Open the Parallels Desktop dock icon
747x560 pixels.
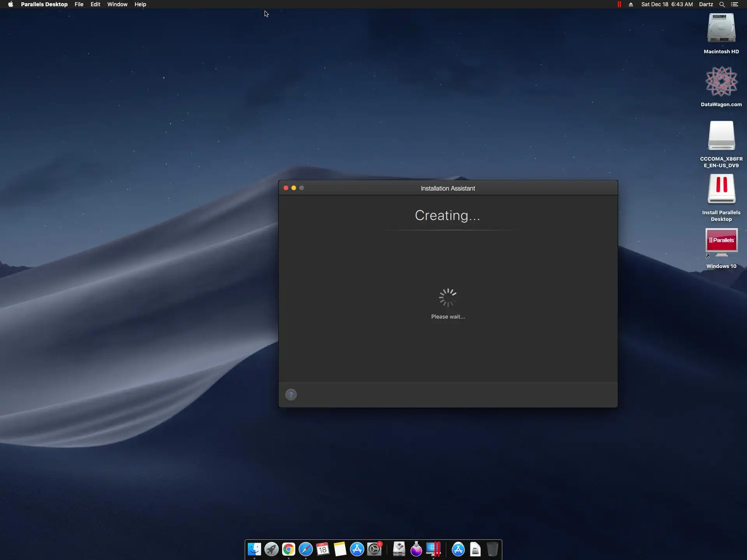point(433,549)
